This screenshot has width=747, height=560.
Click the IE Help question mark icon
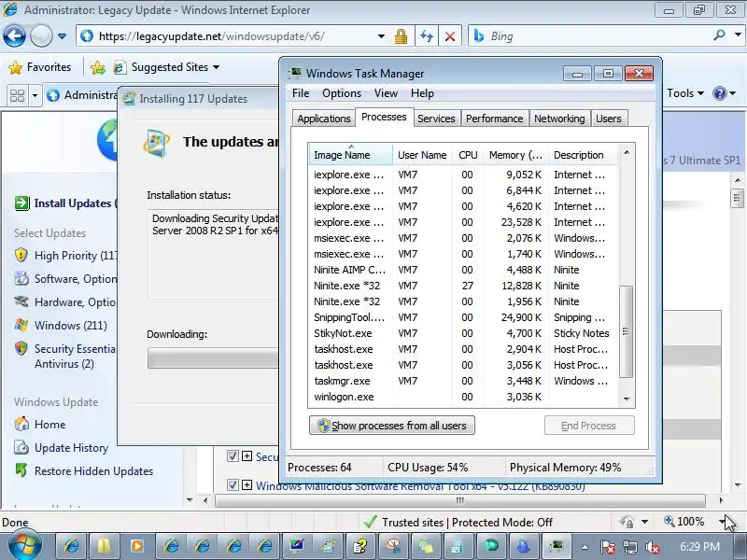click(x=719, y=93)
